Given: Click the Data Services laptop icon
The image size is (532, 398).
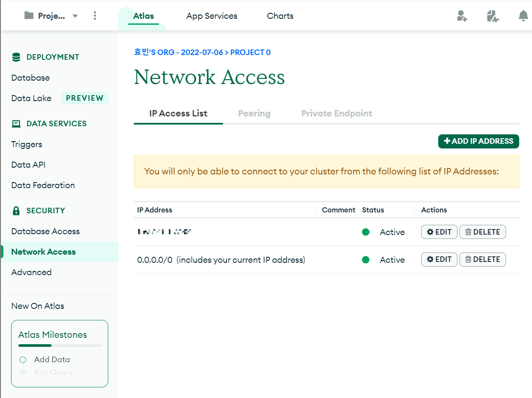Looking at the screenshot, I should pyautogui.click(x=16, y=124).
